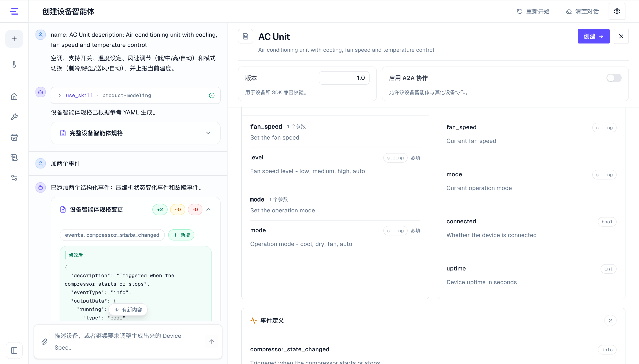Image resolution: width=639 pixels, height=364 pixels.
Task: Open the scroll logs icon in sidebar
Action: [x=14, y=157]
